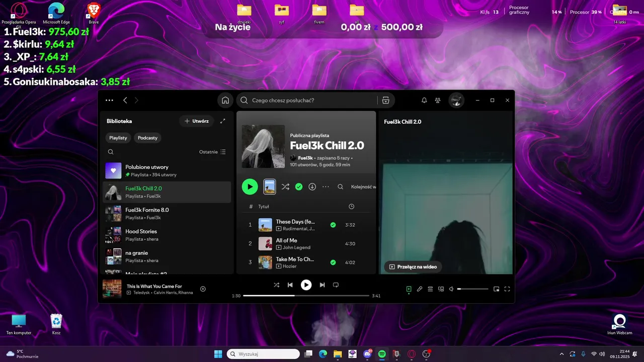Open the Kosz recycle bin icon
This screenshot has height=362, width=644.
[56, 324]
